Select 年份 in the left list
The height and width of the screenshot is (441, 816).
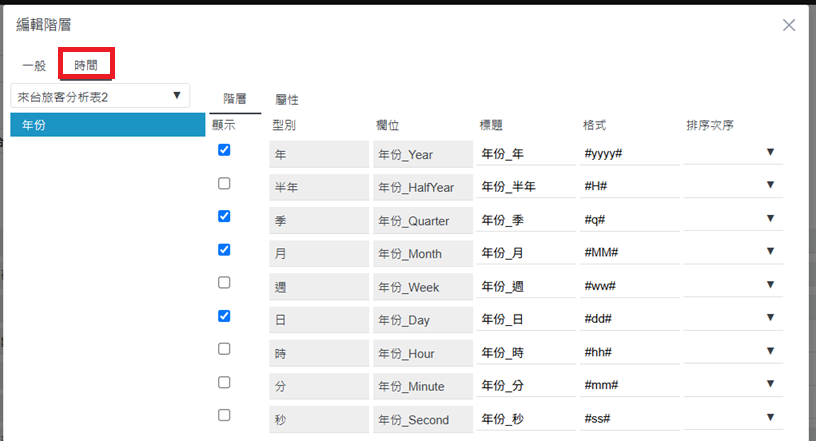tap(108, 125)
